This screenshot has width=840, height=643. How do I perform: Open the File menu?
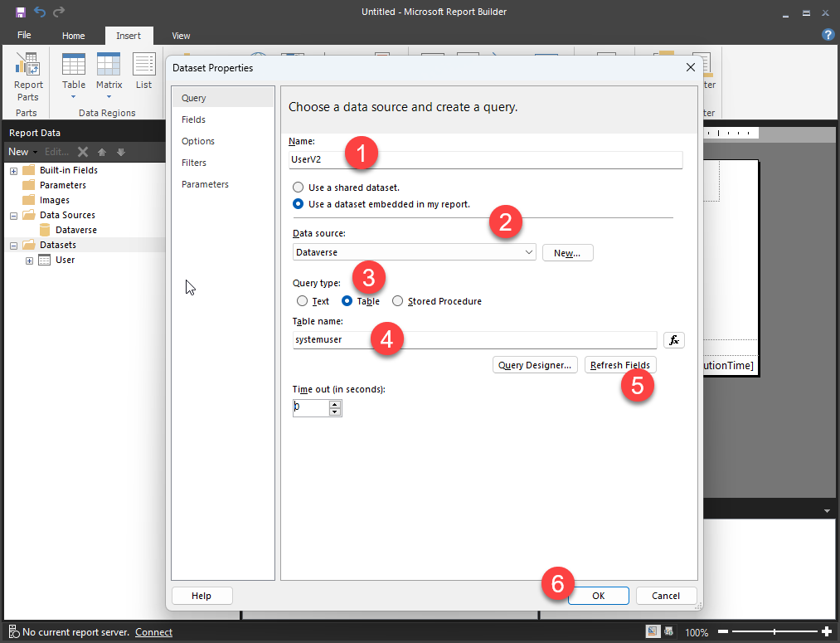click(x=24, y=35)
